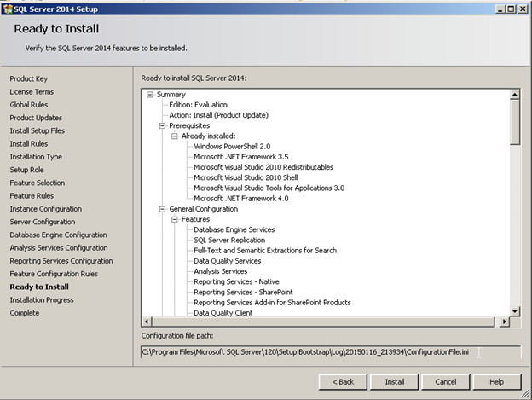Select Installation Type in the sidebar

click(x=36, y=157)
